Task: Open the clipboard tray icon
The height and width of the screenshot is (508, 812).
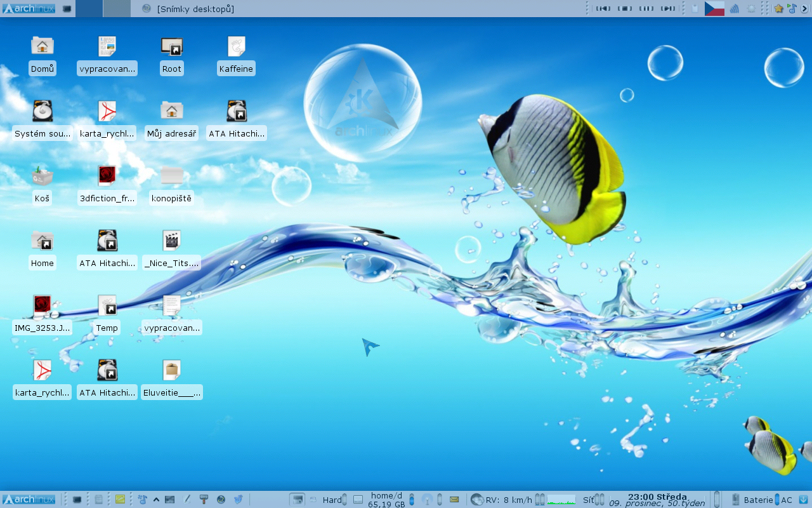Action: point(695,8)
